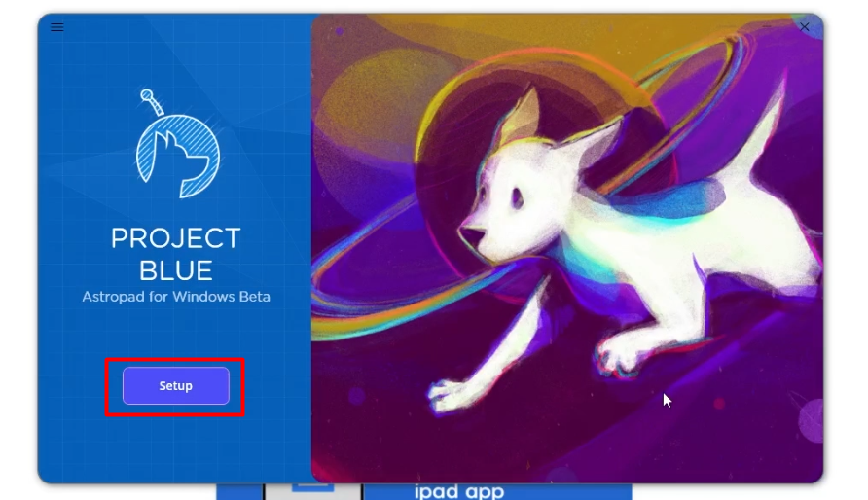Click the dog's nose in artwork
The height and width of the screenshot is (500, 868).
(469, 232)
